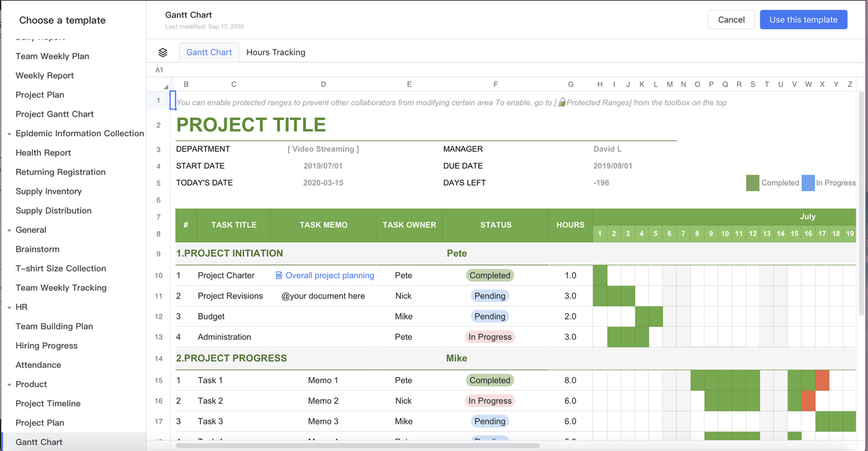Collapse the Epidemic Information Collection group
Image resolution: width=868 pixels, height=451 pixels.
click(x=9, y=134)
